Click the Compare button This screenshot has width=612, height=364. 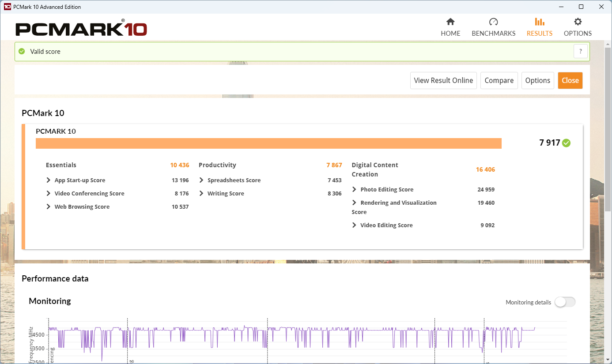coord(499,80)
